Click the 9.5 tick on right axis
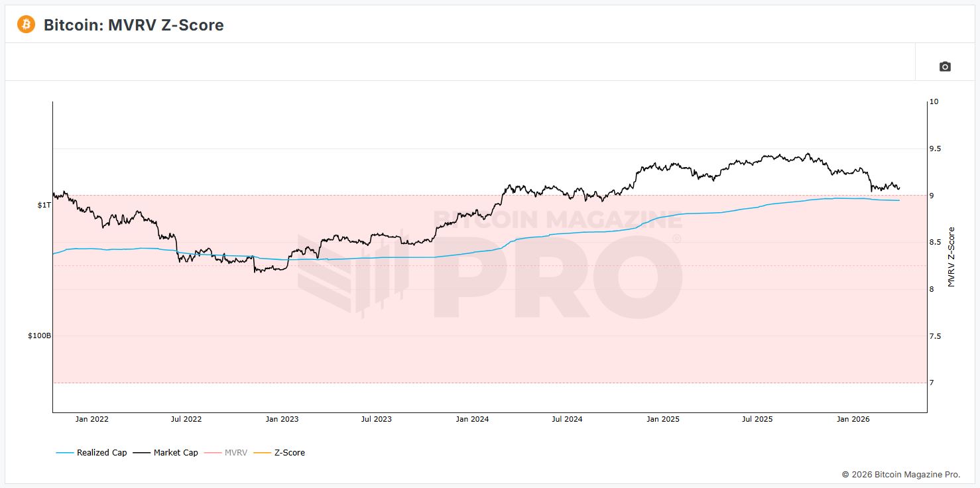Screen dimensions: 980x488 coord(936,149)
